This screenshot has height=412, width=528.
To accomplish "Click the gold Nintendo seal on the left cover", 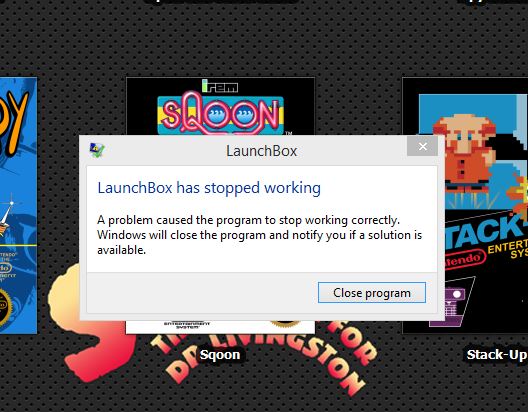I will (x=5, y=306).
